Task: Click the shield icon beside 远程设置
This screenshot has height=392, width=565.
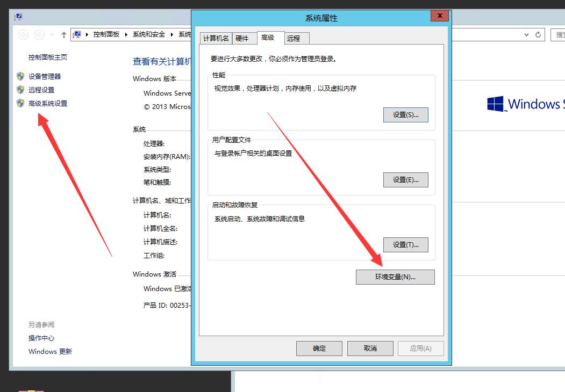Action: [x=20, y=90]
